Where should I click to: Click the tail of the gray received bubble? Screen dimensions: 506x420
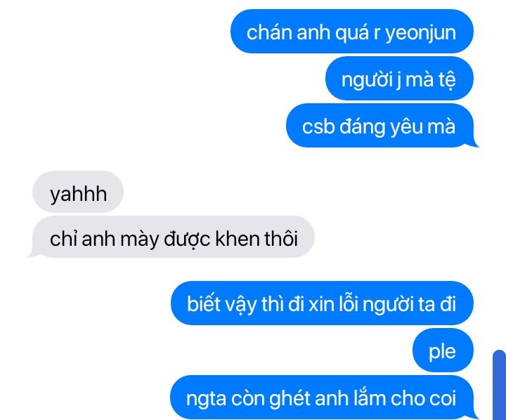tap(32, 254)
